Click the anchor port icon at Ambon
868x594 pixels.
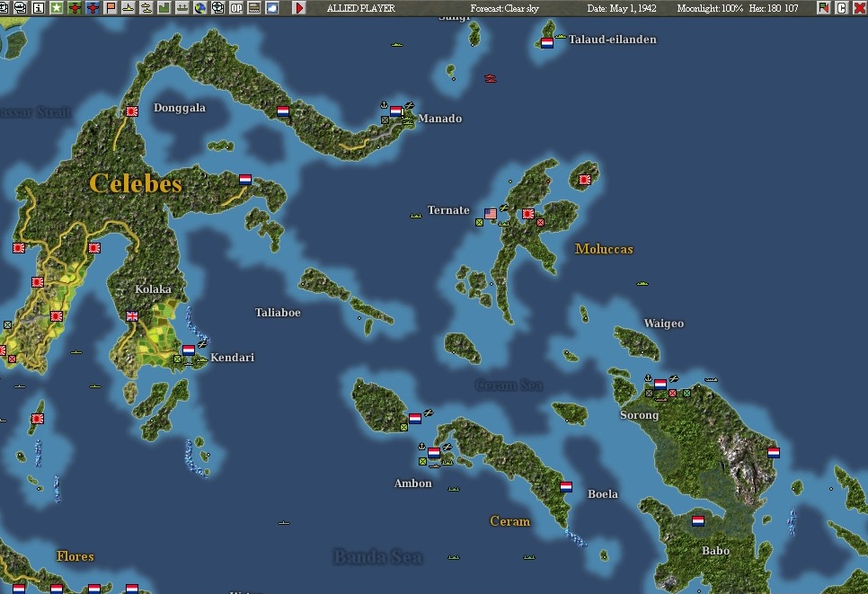pyautogui.click(x=421, y=447)
